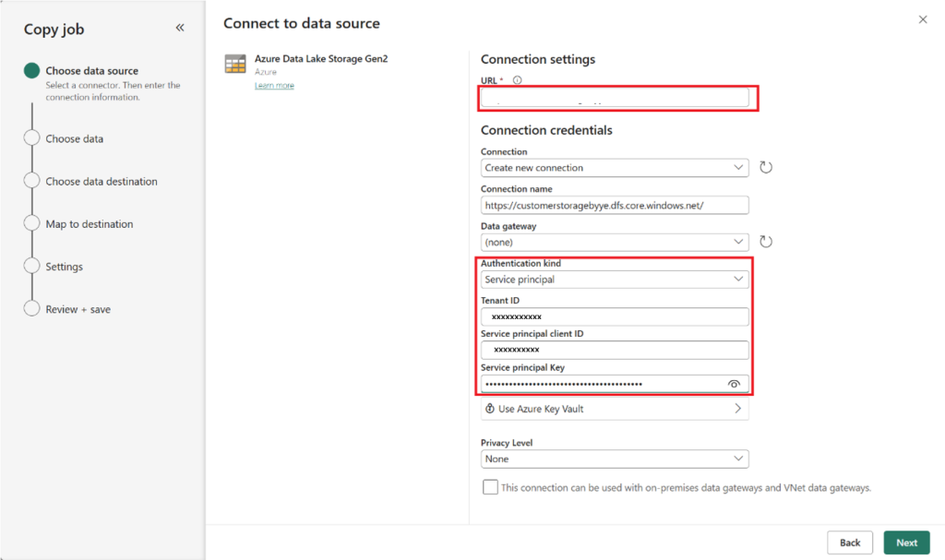Click the Next button
Image resolution: width=945 pixels, height=560 pixels.
(906, 542)
